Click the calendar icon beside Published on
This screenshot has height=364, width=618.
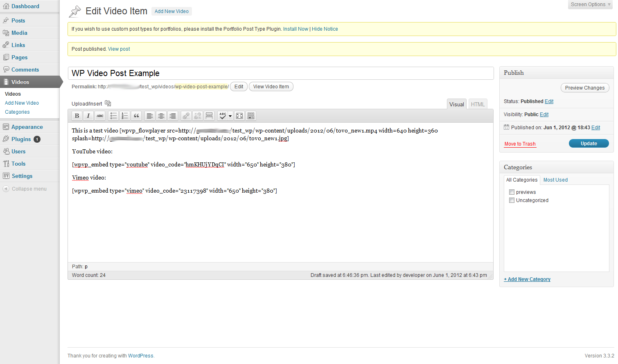click(x=507, y=127)
